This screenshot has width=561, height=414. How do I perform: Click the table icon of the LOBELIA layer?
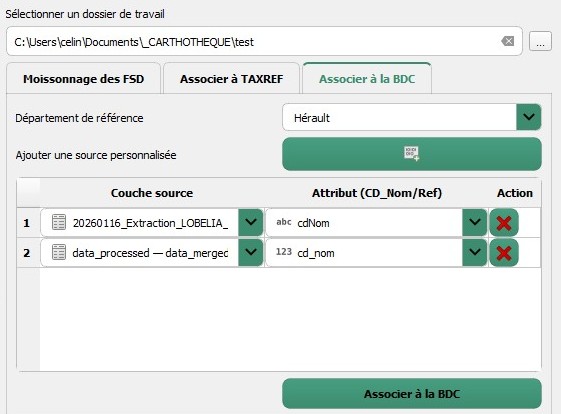[x=59, y=222]
